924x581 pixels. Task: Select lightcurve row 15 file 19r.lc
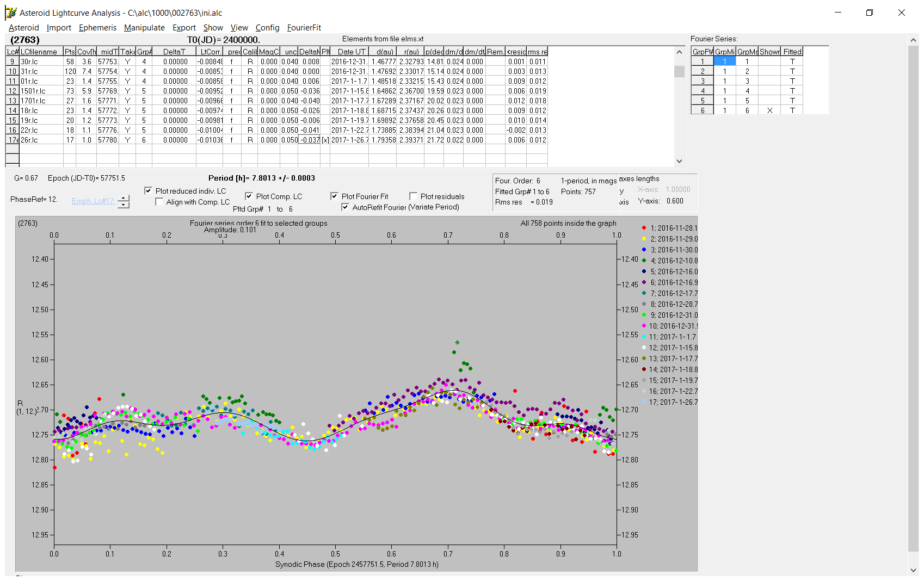(276, 120)
